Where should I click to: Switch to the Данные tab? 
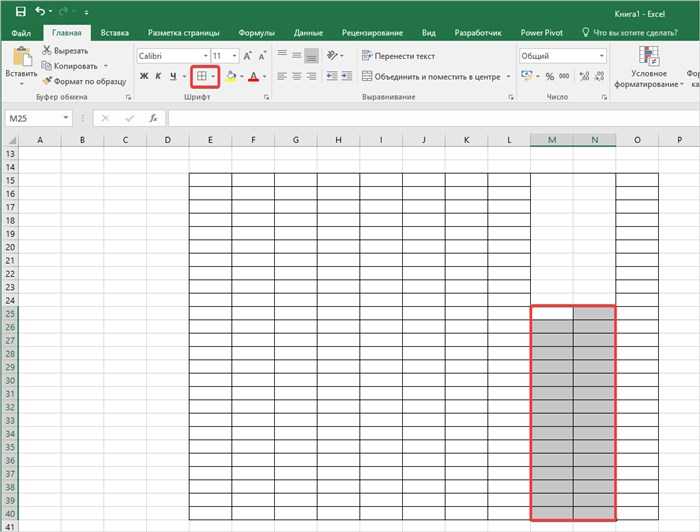(x=308, y=33)
